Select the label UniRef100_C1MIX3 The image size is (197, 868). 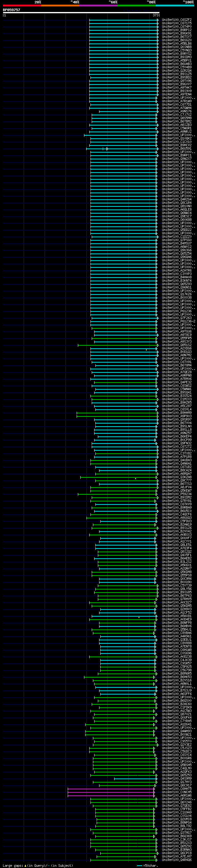pos(177,399)
